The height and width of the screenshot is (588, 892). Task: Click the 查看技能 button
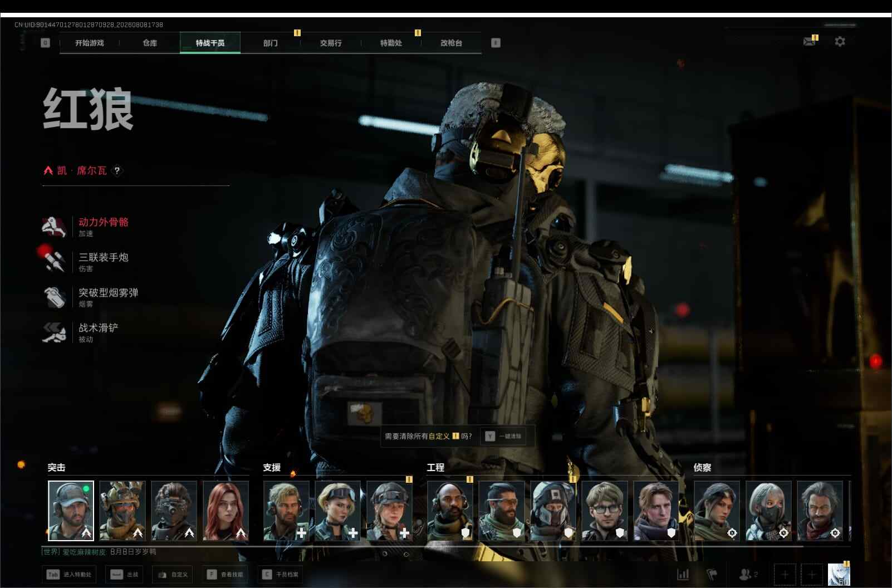225,575
